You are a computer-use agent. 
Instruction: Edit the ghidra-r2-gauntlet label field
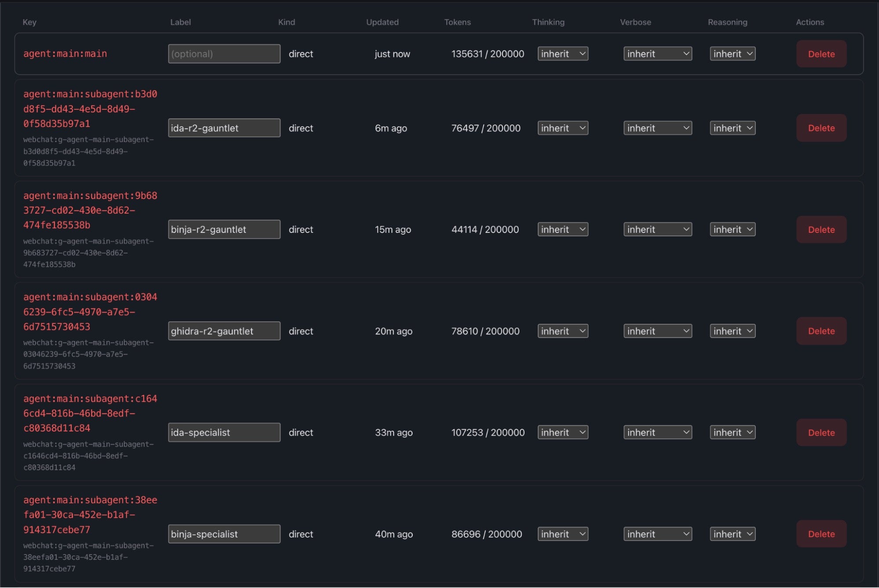click(x=224, y=331)
